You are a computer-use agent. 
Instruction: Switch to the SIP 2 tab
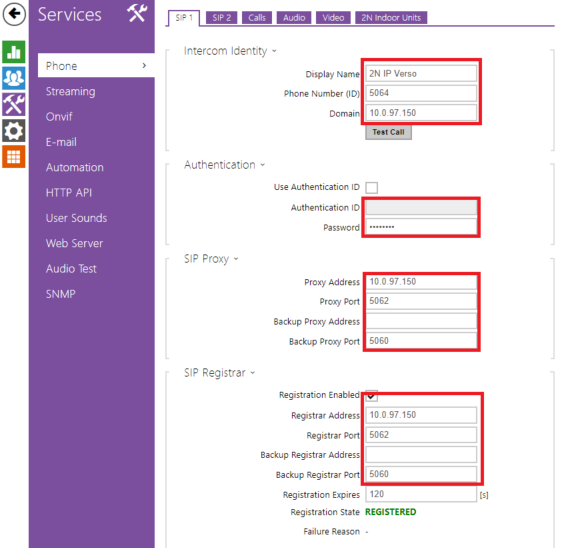pos(221,18)
